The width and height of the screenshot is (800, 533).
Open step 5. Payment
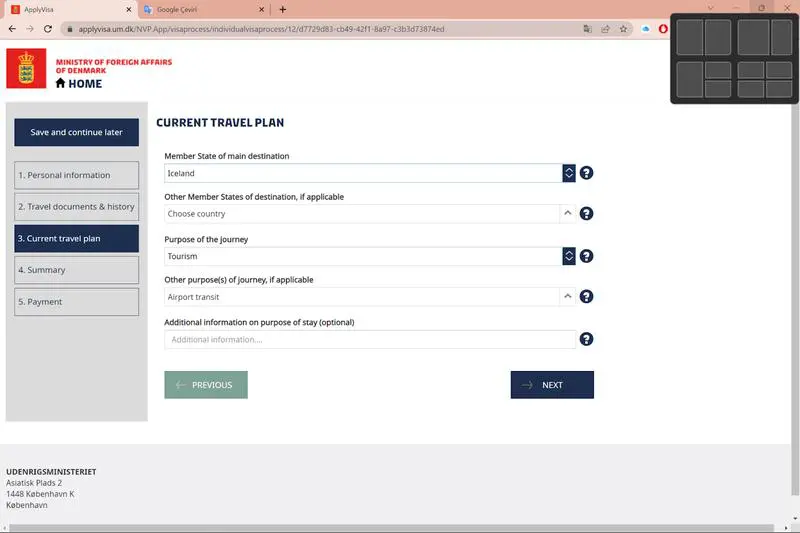point(77,301)
